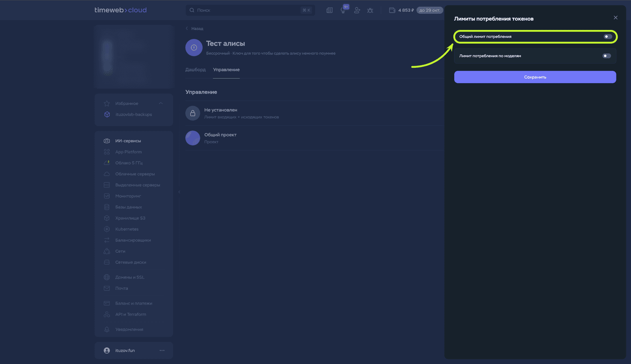Viewport: 631px width, 364px height.
Task: Go back via the "Назад" link
Action: pyautogui.click(x=195, y=29)
